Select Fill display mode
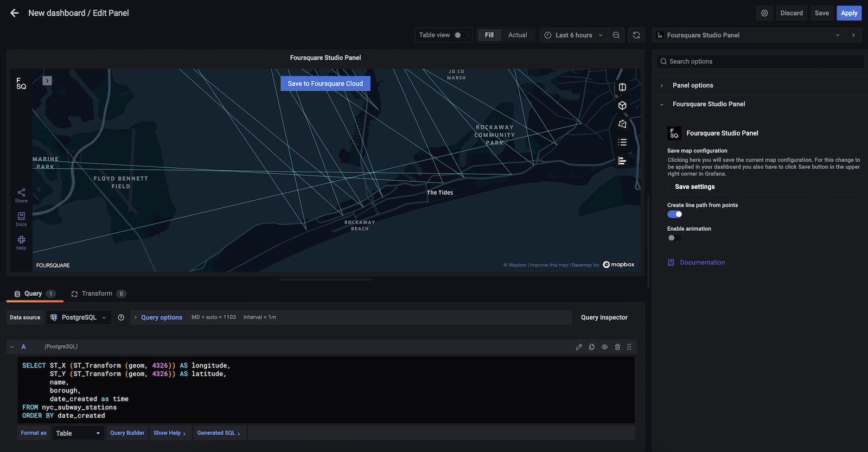 pos(489,35)
